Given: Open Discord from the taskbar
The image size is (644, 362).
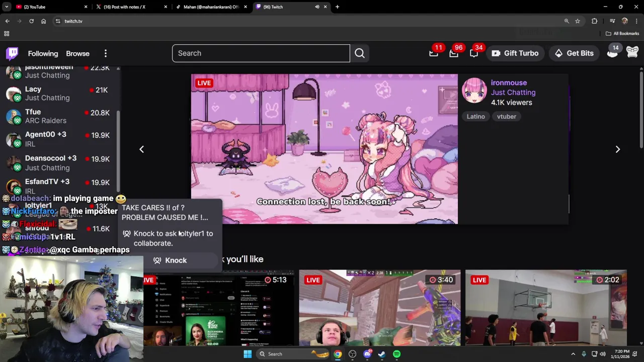Looking at the screenshot, I should (x=367, y=354).
